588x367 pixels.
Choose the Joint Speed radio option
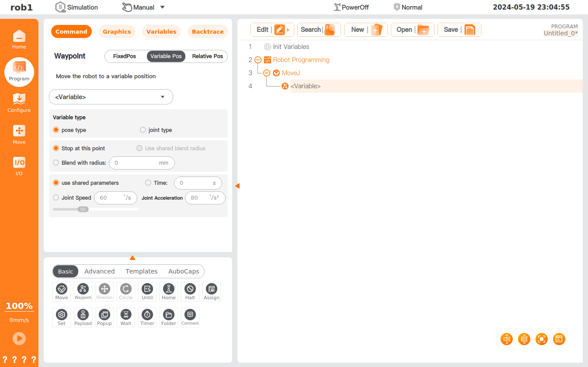coord(56,198)
